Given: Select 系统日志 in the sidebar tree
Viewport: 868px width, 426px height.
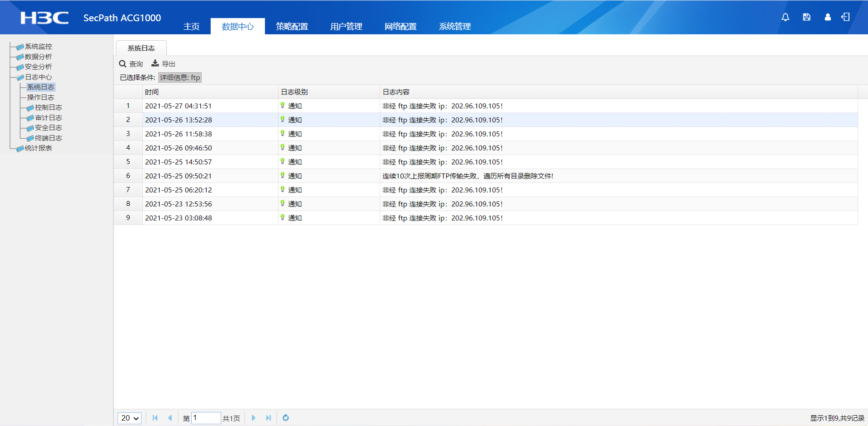Looking at the screenshot, I should [41, 87].
